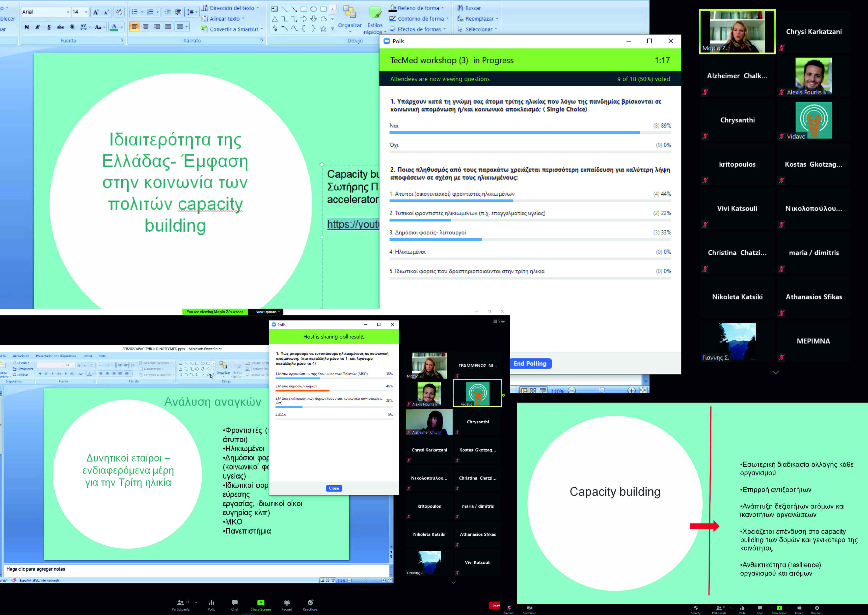Click Start Video in the Zoom toolbar
This screenshot has height=615, width=868.
pos(530,609)
